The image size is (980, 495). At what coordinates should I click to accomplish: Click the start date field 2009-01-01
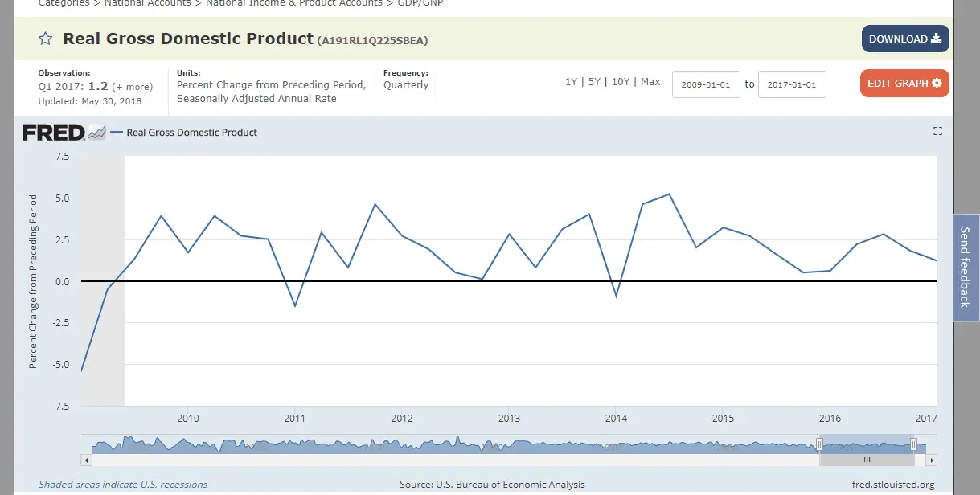[706, 84]
